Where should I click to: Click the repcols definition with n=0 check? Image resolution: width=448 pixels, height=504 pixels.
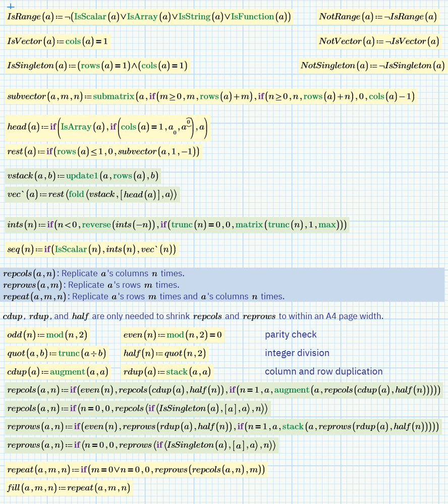point(138,409)
